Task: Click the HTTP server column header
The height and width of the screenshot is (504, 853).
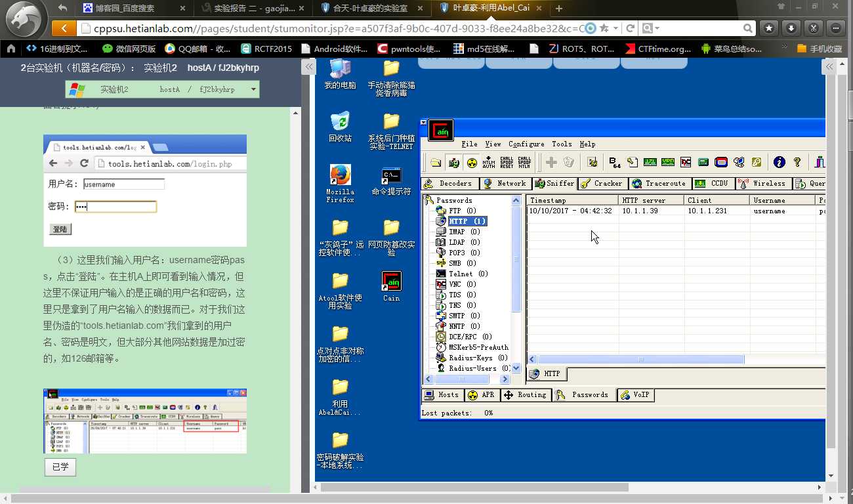Action: click(x=651, y=200)
